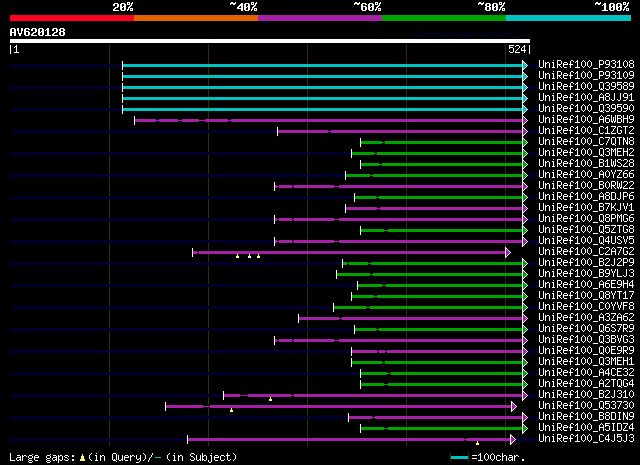Viewport: 640px width, 465px height.
Task: Select the UniRef100_C7QTN8 label
Action: coord(586,142)
